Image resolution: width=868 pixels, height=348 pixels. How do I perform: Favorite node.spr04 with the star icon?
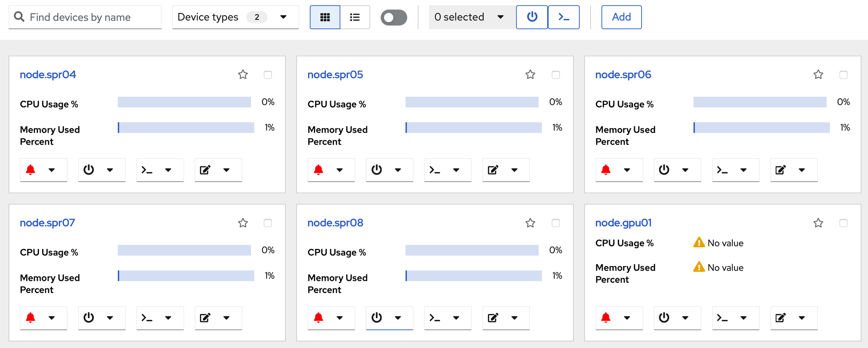point(243,74)
